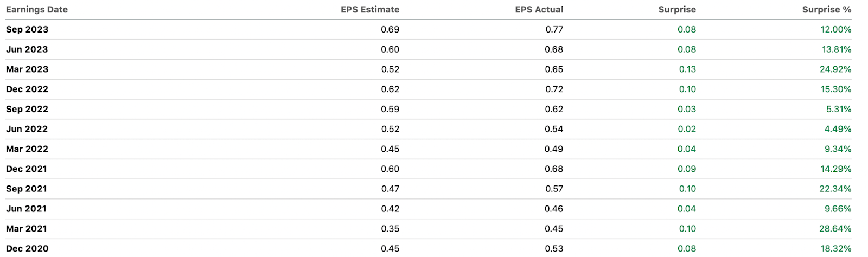Click the 28.64% surprise percentage value
This screenshot has height=257, width=868.
tap(835, 229)
